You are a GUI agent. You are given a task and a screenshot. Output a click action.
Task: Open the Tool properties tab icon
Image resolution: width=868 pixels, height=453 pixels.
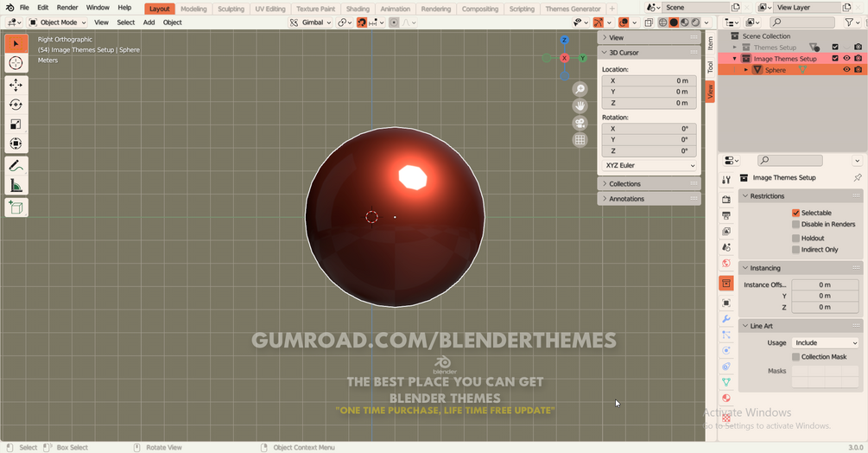(x=726, y=180)
